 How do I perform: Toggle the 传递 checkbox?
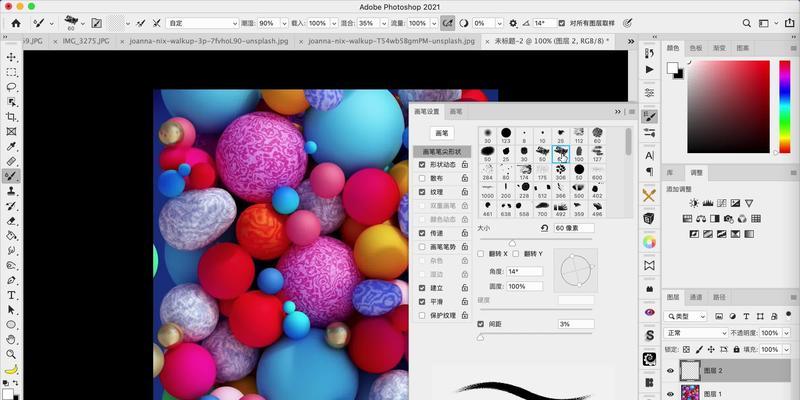point(422,233)
